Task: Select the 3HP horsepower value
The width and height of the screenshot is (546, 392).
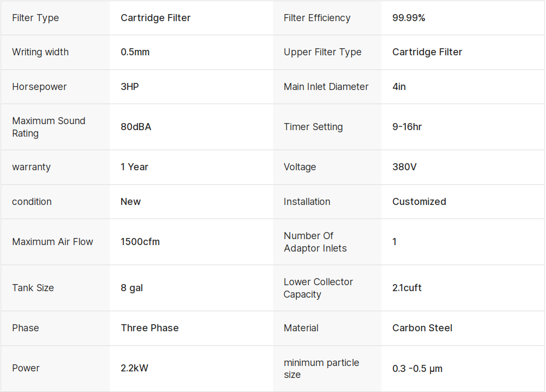Action: click(x=130, y=87)
